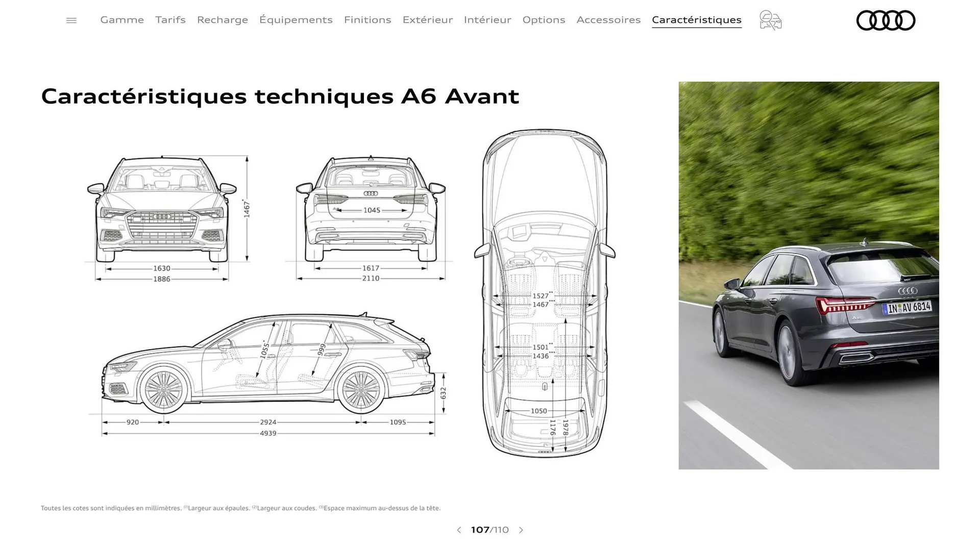The width and height of the screenshot is (980, 551).
Task: Switch to the Caractéristiques tab
Action: click(696, 20)
